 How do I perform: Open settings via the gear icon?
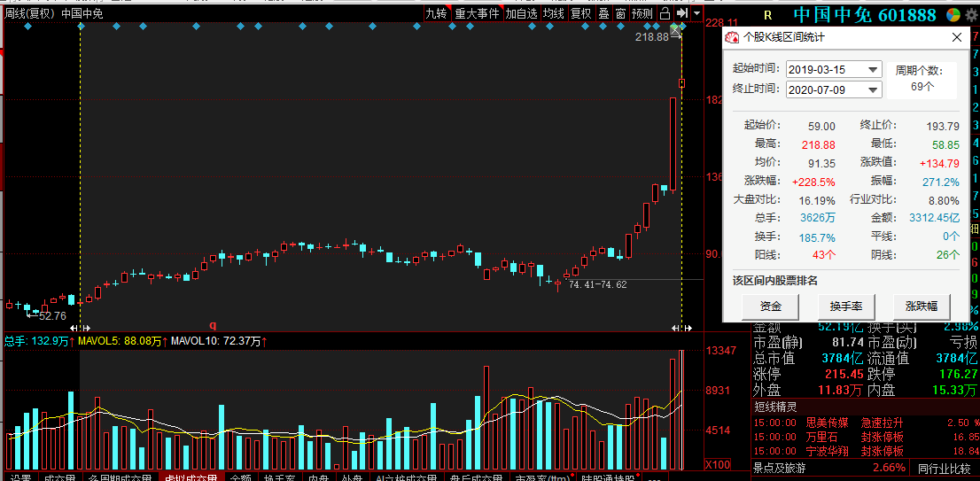970,15
